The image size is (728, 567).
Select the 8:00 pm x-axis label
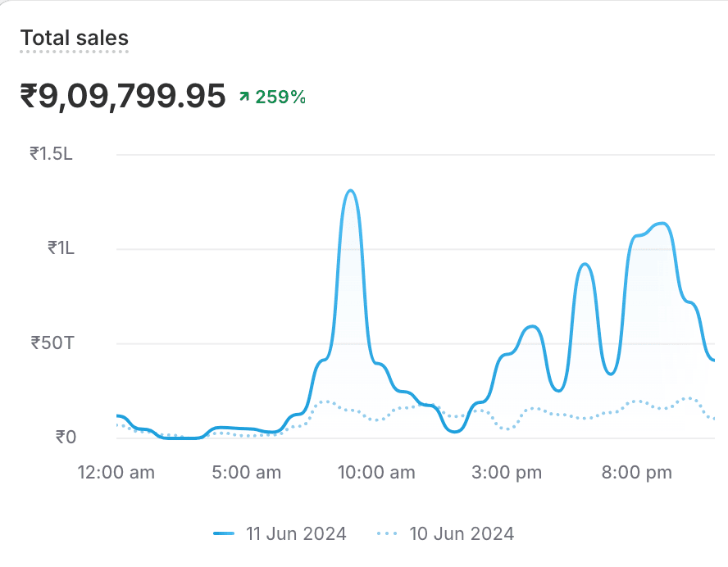pos(638,472)
